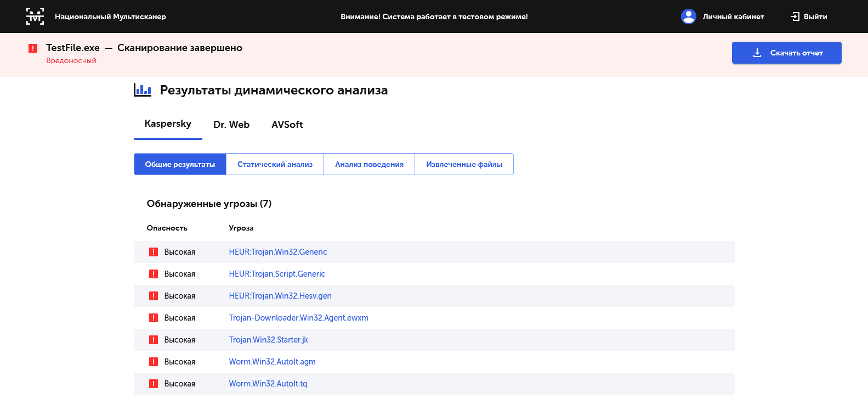Select the Общие результаты tab
Image resolution: width=868 pixels, height=415 pixels.
click(180, 164)
